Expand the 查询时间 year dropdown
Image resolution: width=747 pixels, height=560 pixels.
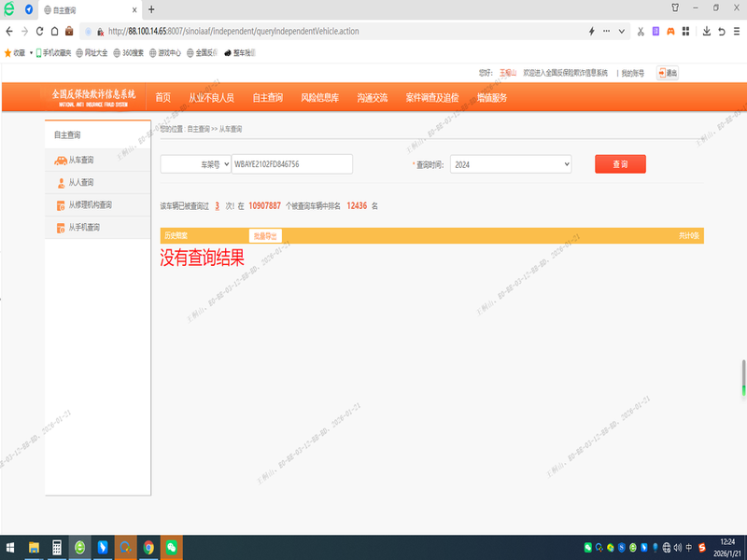click(510, 164)
